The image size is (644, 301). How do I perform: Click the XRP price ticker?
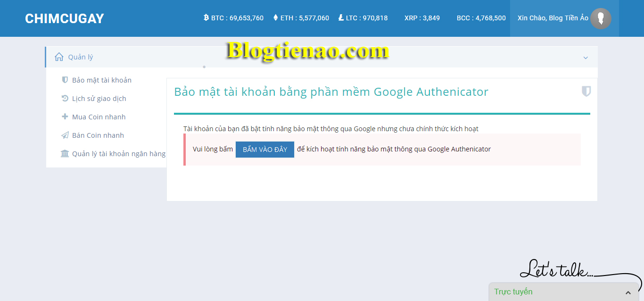(422, 18)
